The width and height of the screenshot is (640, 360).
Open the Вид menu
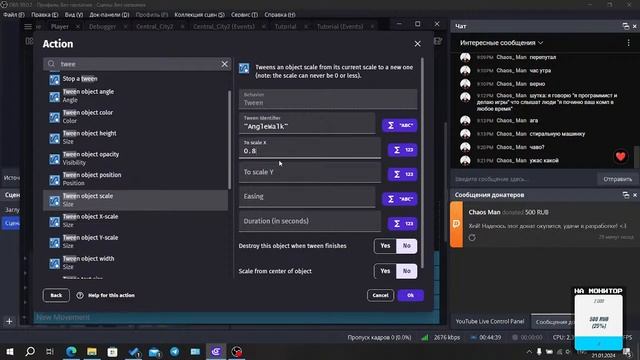click(x=74, y=15)
